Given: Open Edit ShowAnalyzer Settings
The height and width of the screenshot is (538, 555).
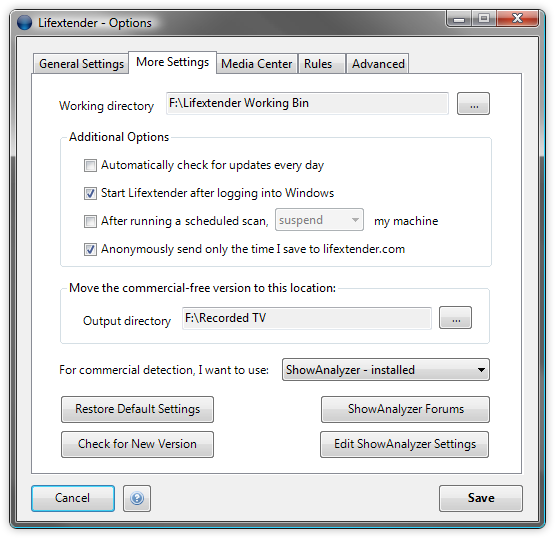Looking at the screenshot, I should coord(405,444).
